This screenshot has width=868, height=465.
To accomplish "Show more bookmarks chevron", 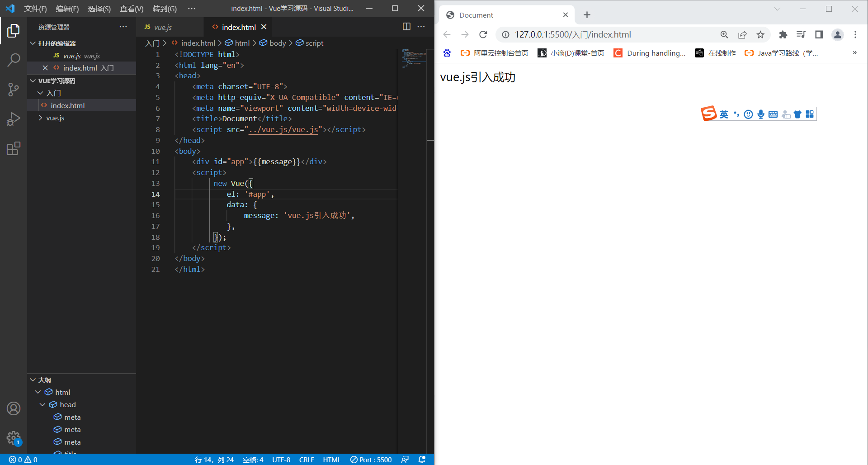I will [x=854, y=53].
